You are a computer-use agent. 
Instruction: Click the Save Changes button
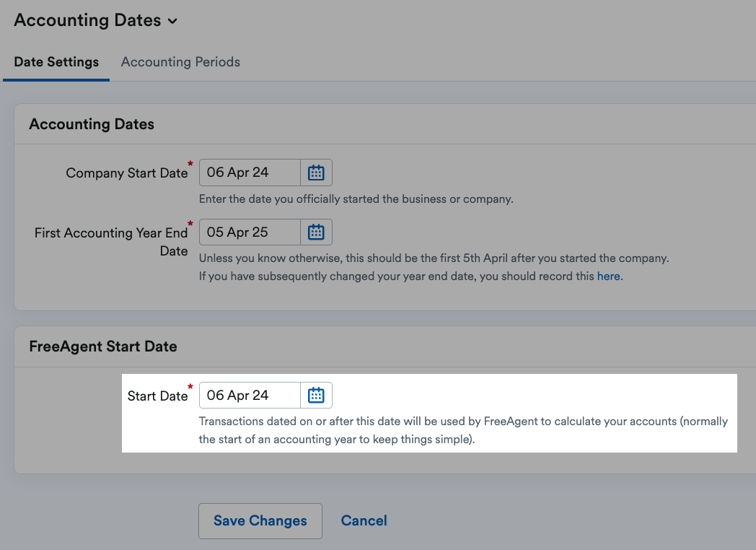[260, 520]
